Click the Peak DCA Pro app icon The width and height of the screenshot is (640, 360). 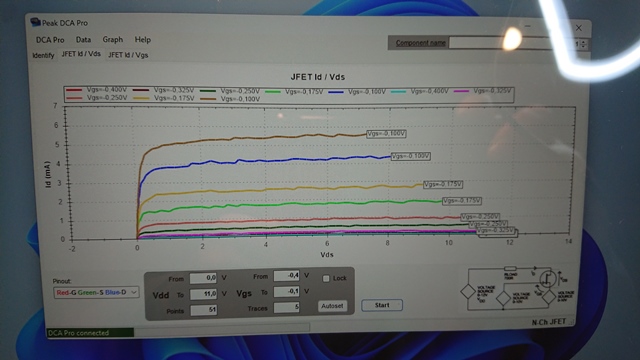[x=36, y=22]
